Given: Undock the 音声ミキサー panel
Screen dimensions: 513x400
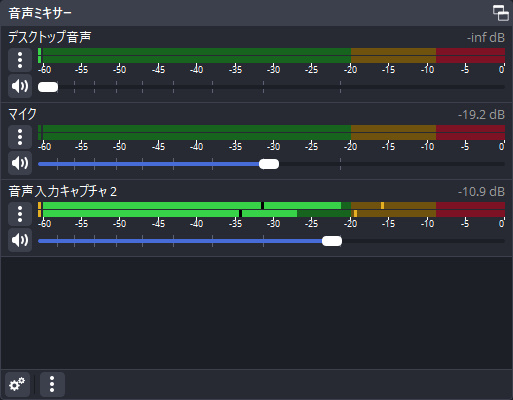Looking at the screenshot, I should tap(501, 13).
